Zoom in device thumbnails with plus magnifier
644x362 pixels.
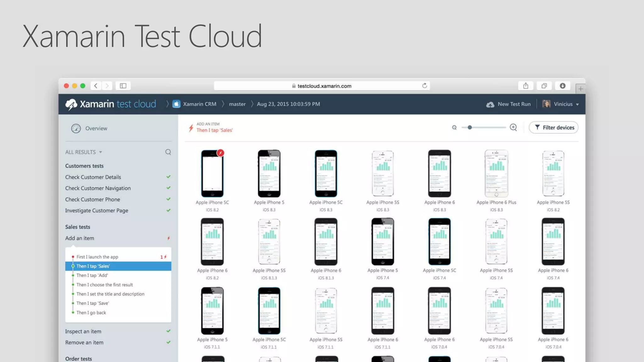[x=513, y=127]
